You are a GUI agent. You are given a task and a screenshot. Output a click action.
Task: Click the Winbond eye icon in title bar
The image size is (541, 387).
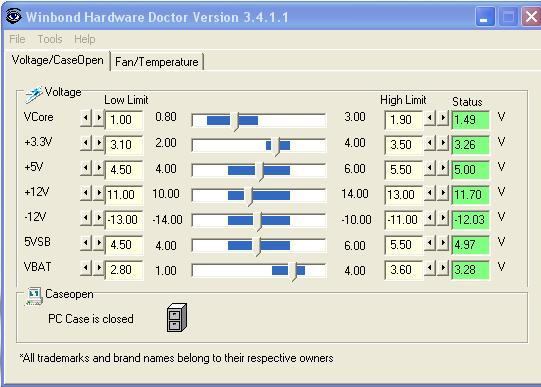click(14, 16)
